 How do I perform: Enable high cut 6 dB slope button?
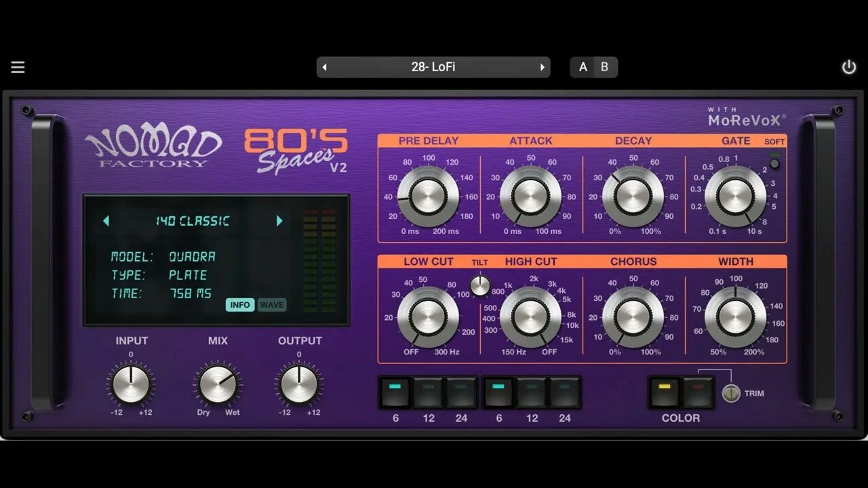click(x=499, y=392)
